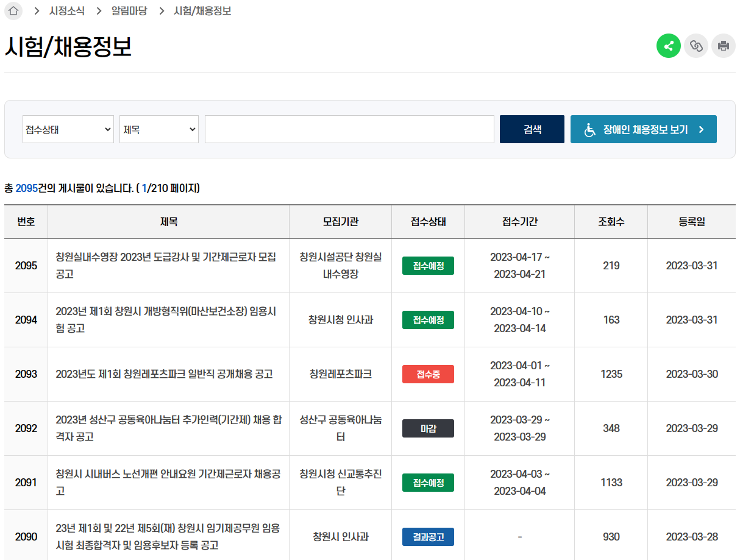Click the 등록일 column header

(692, 222)
